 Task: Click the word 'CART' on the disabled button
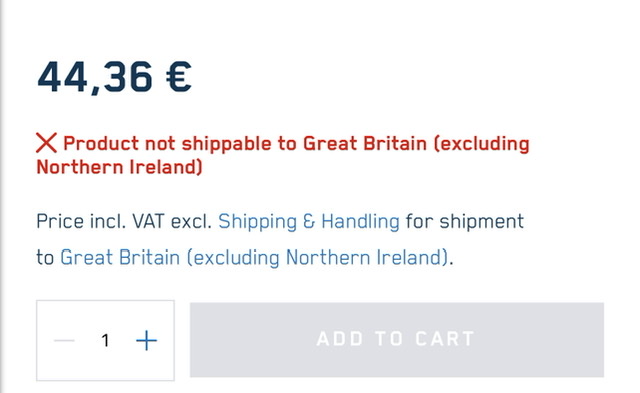point(445,339)
